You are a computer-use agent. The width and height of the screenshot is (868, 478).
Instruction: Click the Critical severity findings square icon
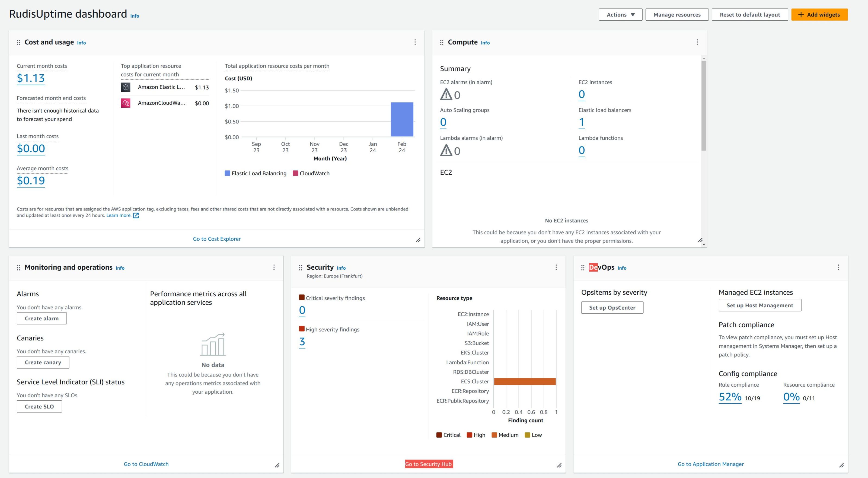click(301, 297)
